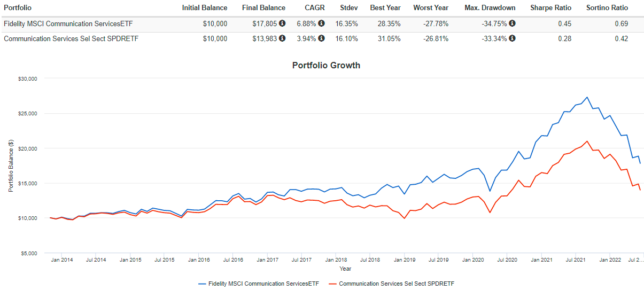This screenshot has width=644, height=291.
Task: Toggle Fidelity MSCI Communication ServicesETF legend entry
Action: [x=259, y=284]
